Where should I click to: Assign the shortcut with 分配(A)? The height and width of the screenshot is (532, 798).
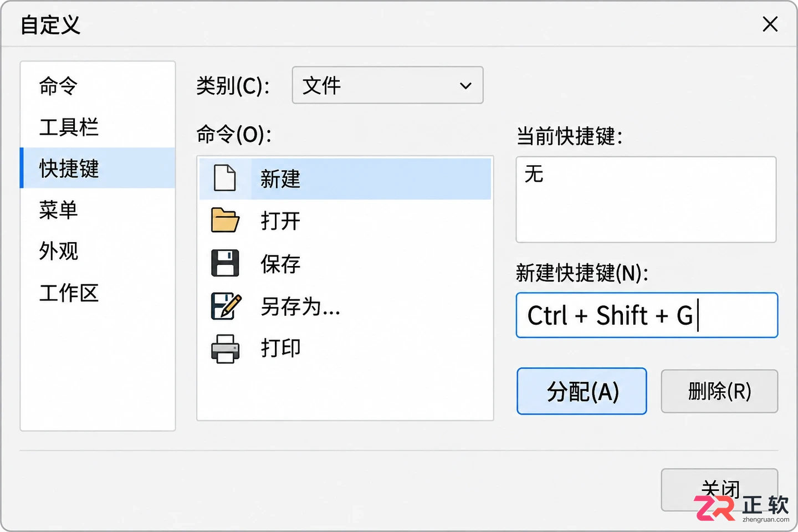[x=582, y=391]
